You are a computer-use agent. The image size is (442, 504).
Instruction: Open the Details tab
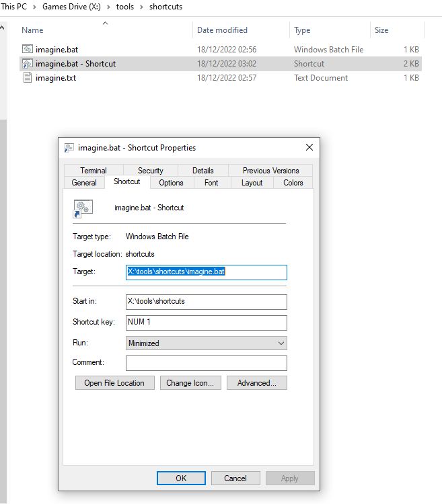[203, 171]
